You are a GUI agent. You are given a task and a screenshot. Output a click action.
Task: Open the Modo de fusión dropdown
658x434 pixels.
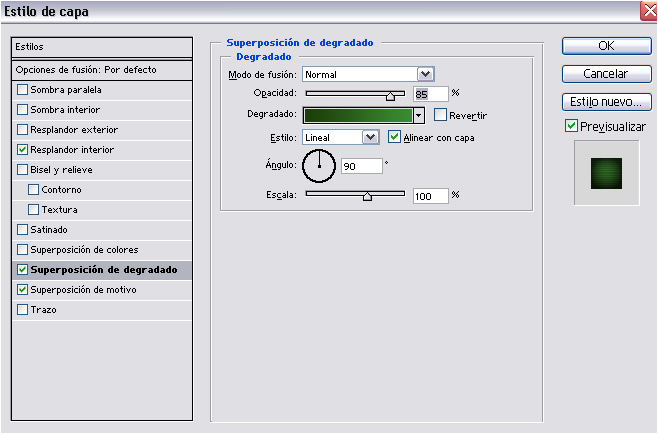tap(425, 74)
